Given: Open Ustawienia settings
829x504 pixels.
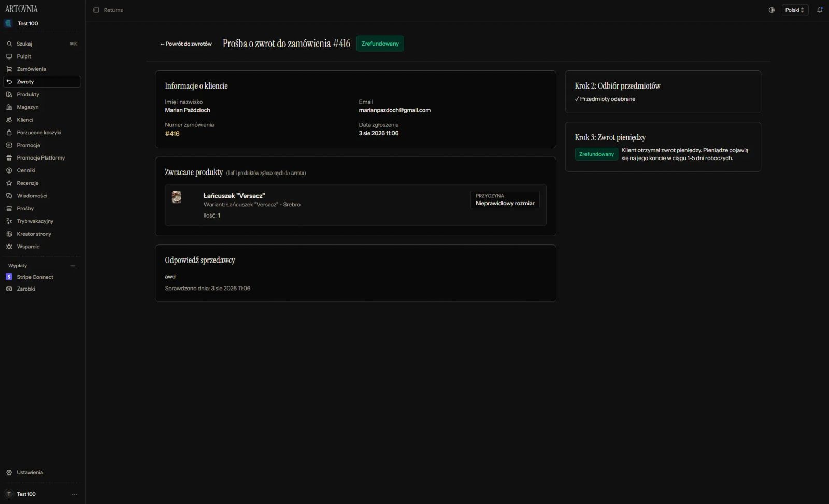Looking at the screenshot, I should 42,472.
